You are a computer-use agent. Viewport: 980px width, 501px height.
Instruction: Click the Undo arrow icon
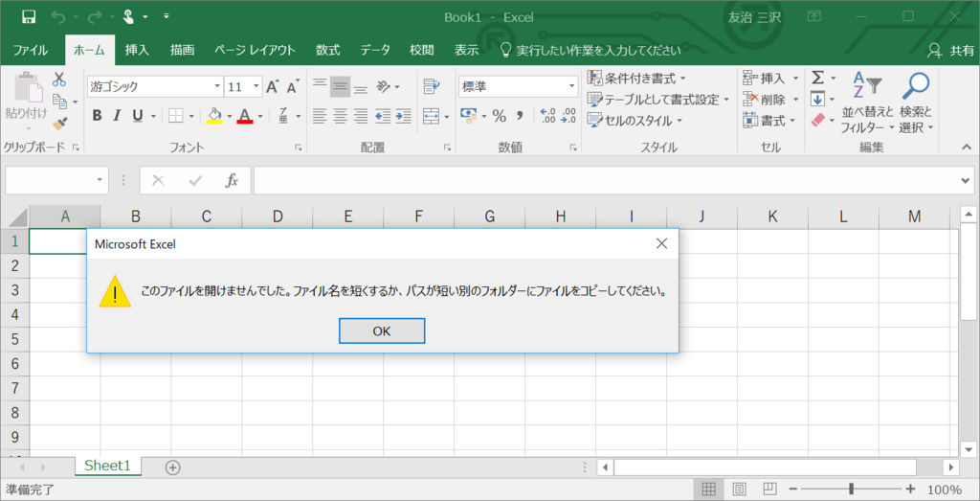[x=58, y=17]
